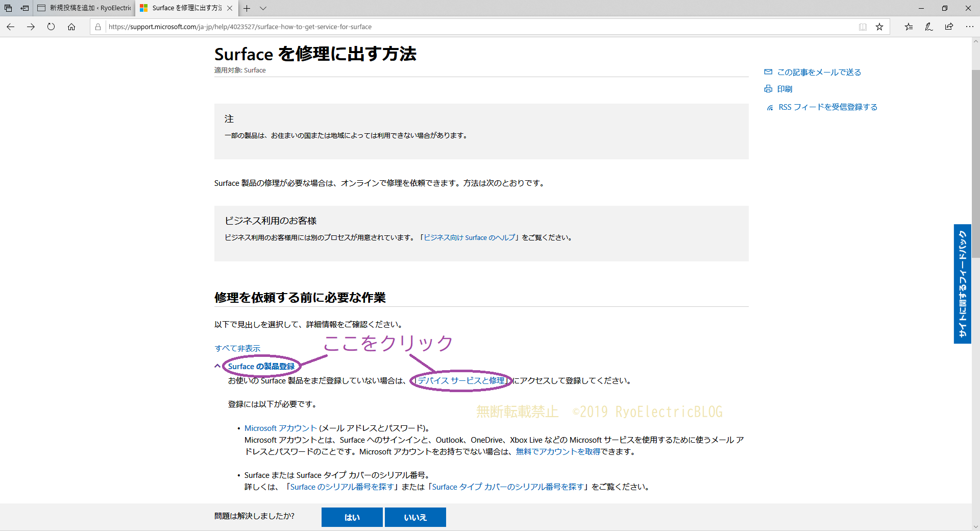Open Surface タイプ カバーのシリアル番号を探す link
The image size is (980, 531).
[508, 487]
